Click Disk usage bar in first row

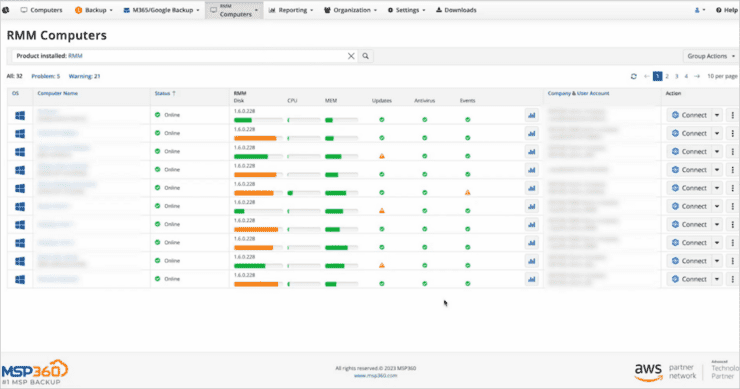point(258,120)
